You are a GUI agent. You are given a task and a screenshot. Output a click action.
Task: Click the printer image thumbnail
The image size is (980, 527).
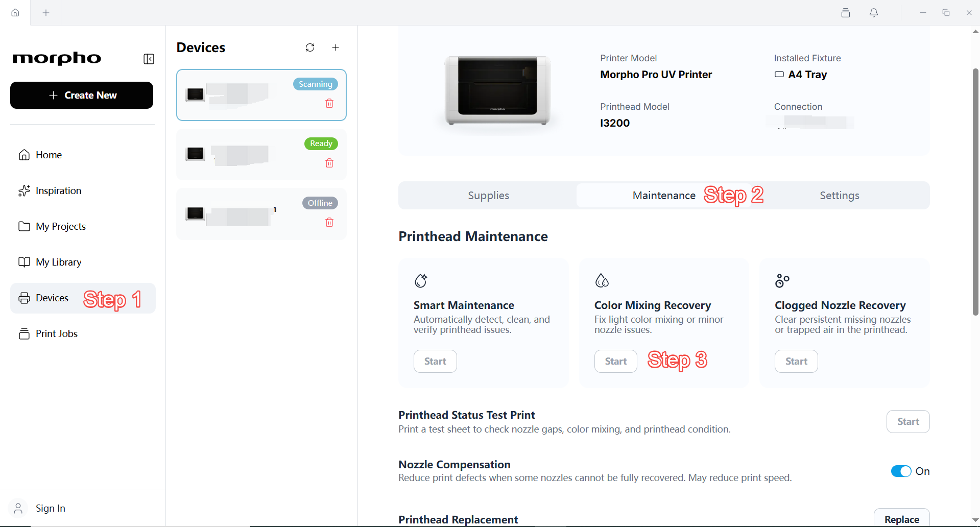[x=497, y=90]
